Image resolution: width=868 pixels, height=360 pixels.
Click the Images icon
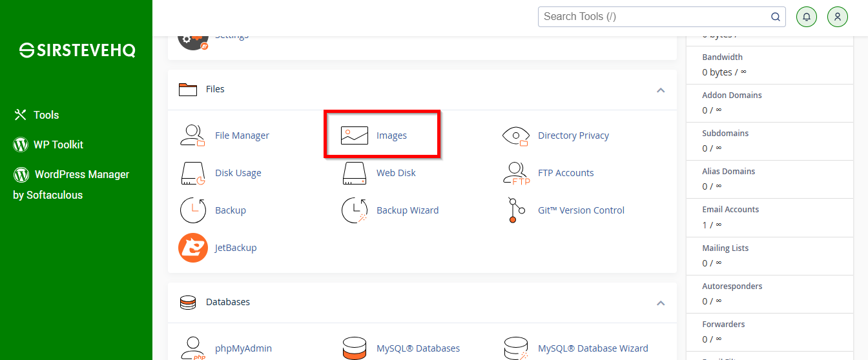click(354, 135)
